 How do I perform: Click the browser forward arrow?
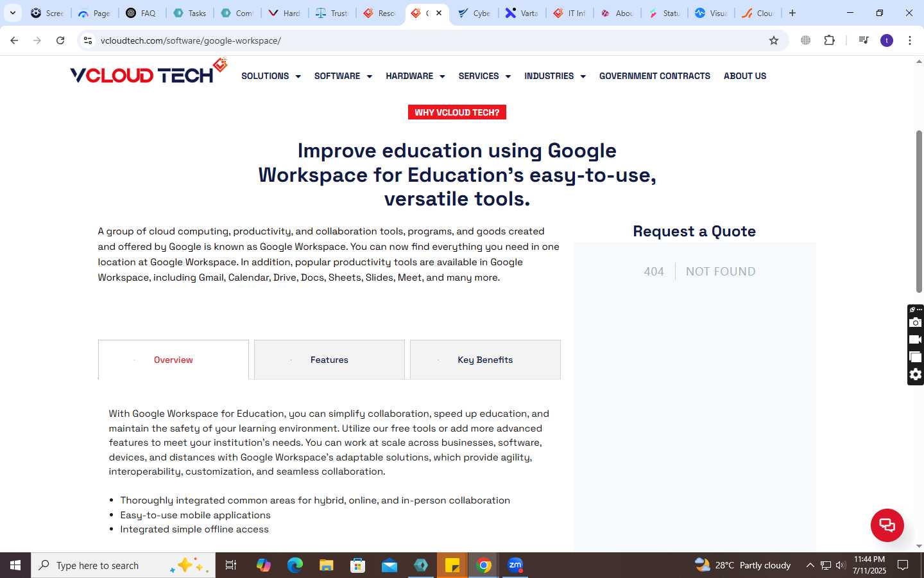point(37,40)
